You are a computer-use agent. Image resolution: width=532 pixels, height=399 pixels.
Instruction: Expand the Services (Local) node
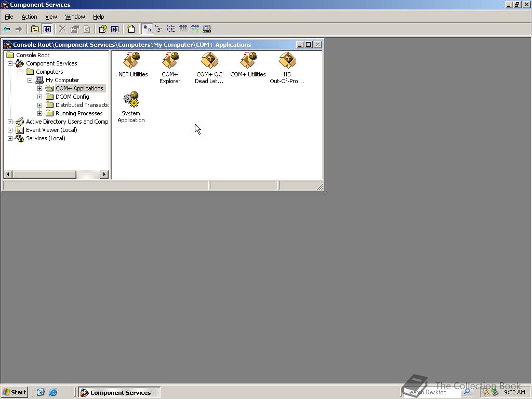(x=10, y=138)
